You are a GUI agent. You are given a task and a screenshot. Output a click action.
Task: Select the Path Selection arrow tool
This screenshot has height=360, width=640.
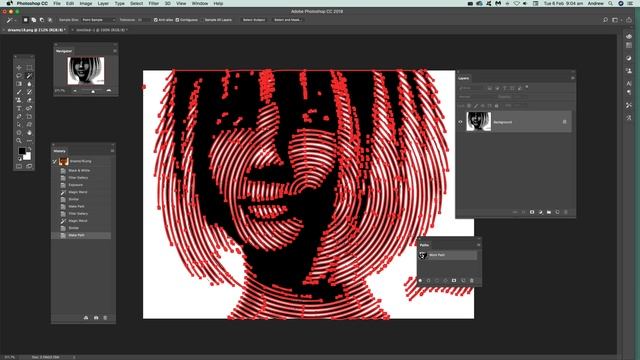(x=19, y=124)
